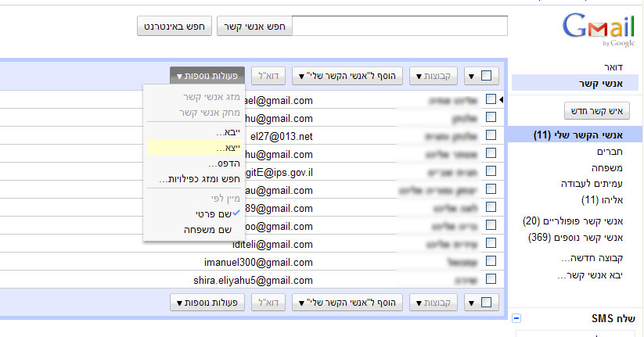Viewport: 644px width, 337px height.
Task: Expand the top הוסף ל"אנשי הקשר שלי" dropdown
Action: [x=347, y=76]
